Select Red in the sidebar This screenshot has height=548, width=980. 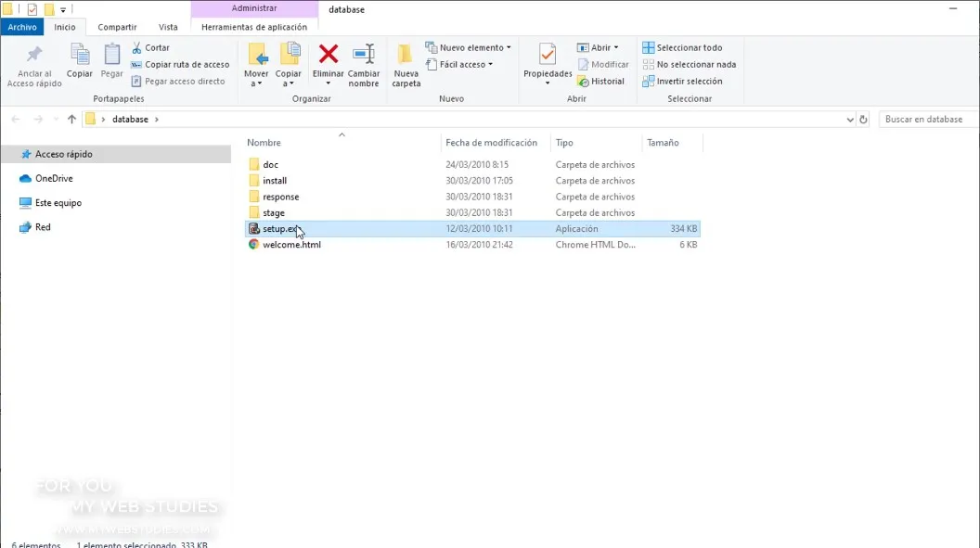pos(34,227)
